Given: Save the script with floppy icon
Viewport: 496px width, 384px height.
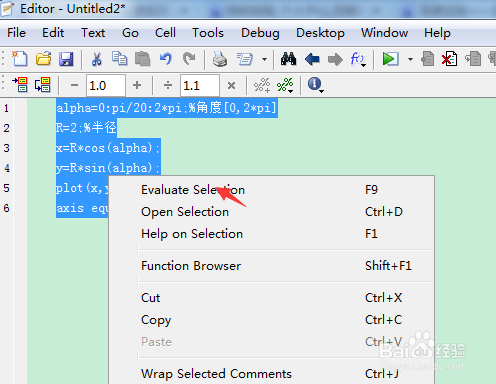Looking at the screenshot, I should click(66, 59).
